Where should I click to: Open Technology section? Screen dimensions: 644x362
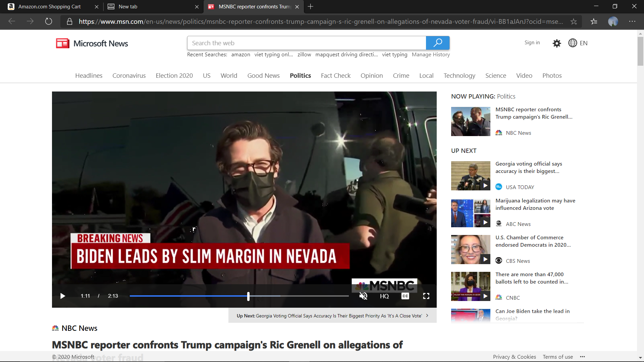[x=459, y=75]
